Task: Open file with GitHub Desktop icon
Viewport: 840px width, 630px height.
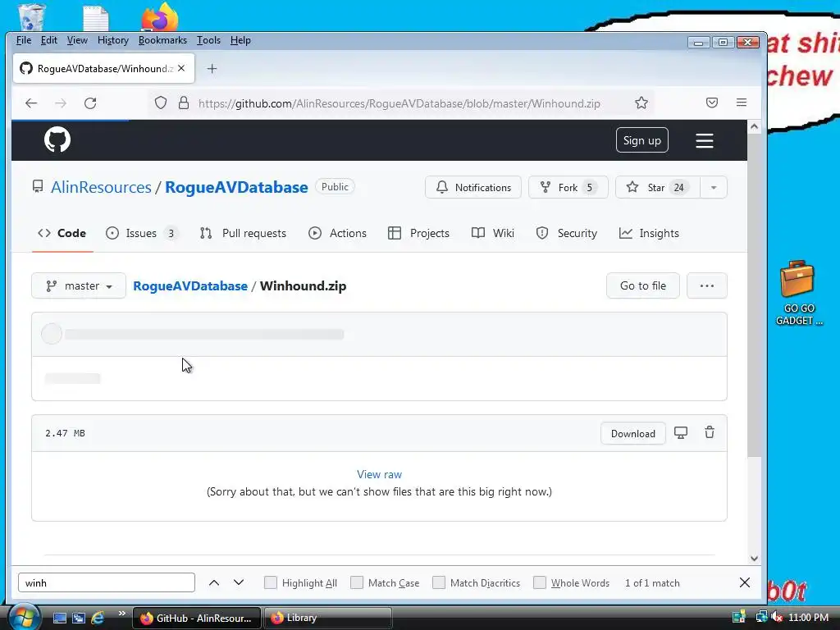Action: click(x=681, y=433)
